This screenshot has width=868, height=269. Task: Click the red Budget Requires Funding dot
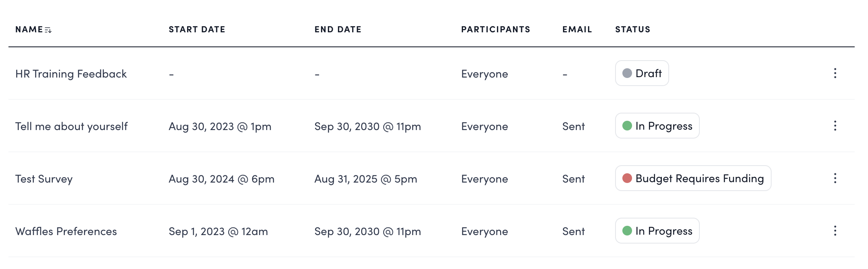pos(627,178)
